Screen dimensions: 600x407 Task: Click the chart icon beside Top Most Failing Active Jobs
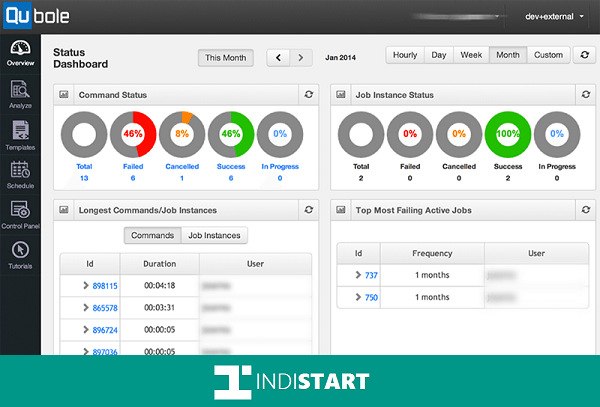click(x=341, y=210)
